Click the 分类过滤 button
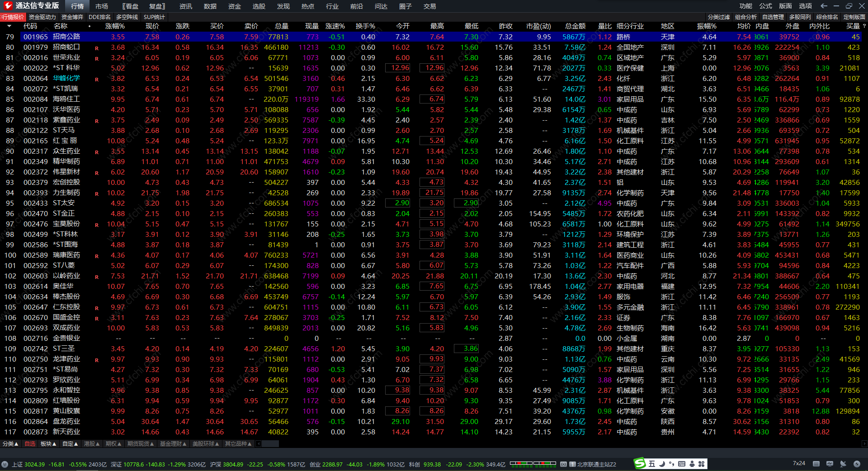Viewport: 868px width, 471px height. (x=719, y=17)
